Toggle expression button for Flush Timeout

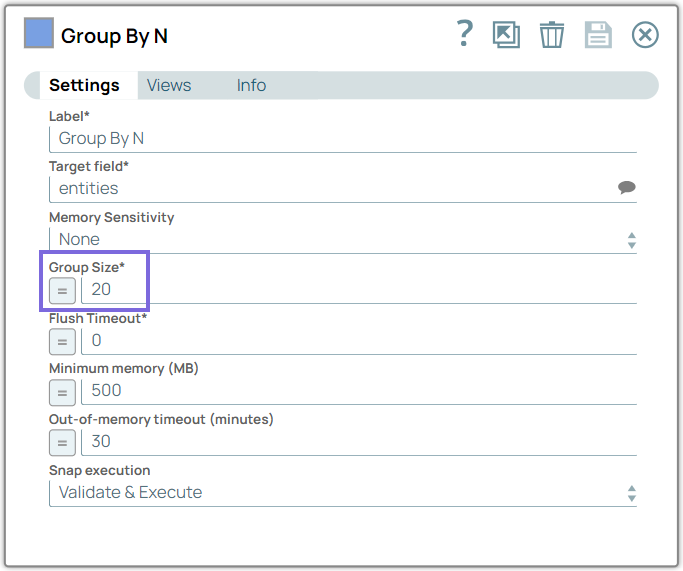[x=62, y=341]
